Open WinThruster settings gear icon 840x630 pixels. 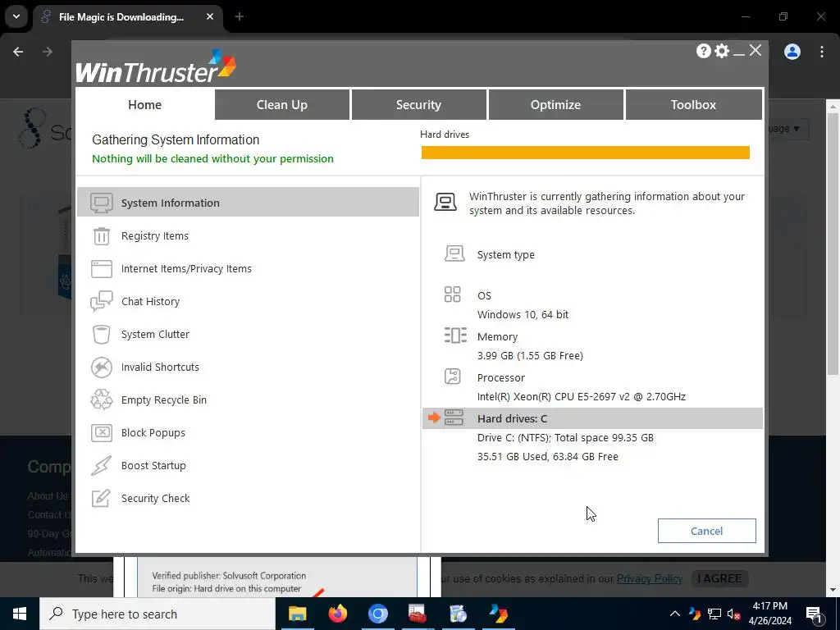722,51
